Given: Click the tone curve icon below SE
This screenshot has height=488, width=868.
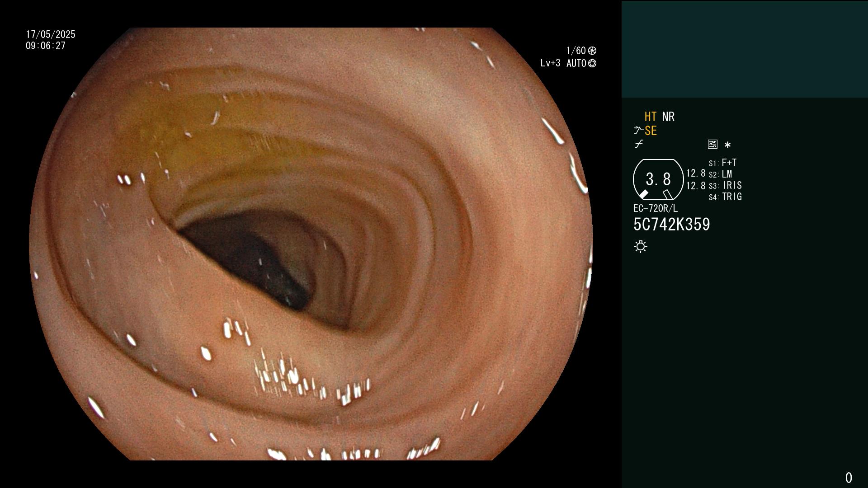Looking at the screenshot, I should tap(639, 144).
